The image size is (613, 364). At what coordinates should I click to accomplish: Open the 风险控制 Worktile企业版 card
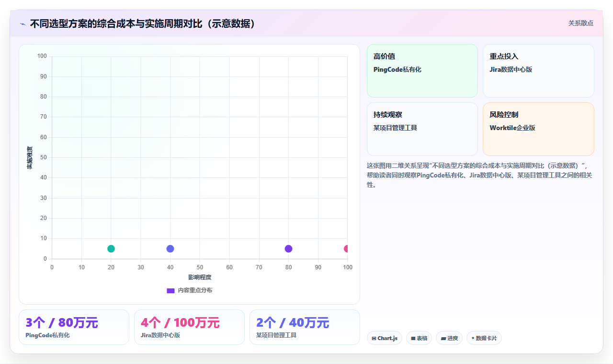(x=538, y=129)
